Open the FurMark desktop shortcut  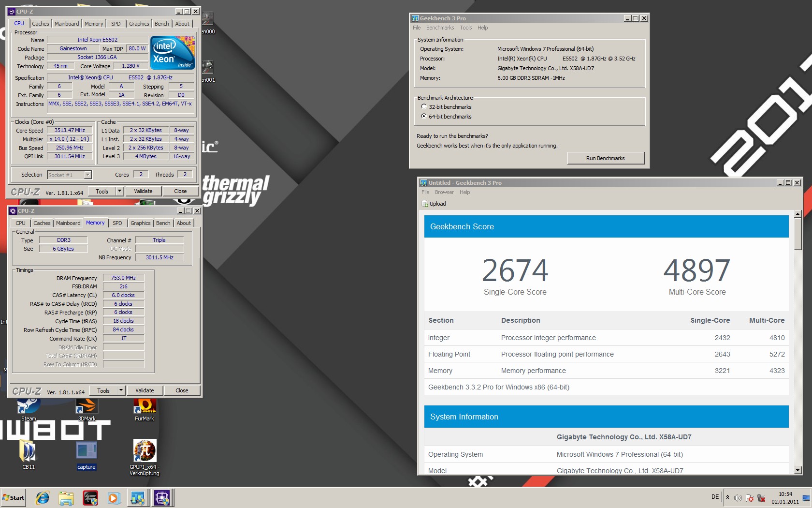pos(145,409)
